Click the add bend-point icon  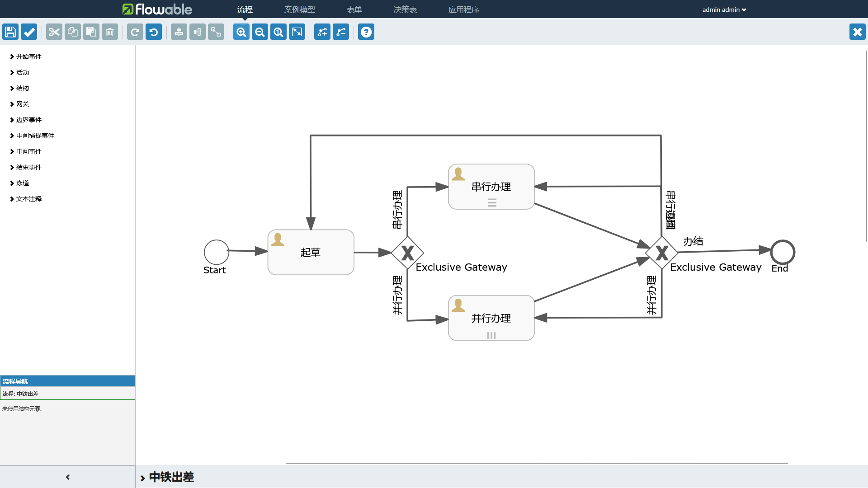point(322,32)
